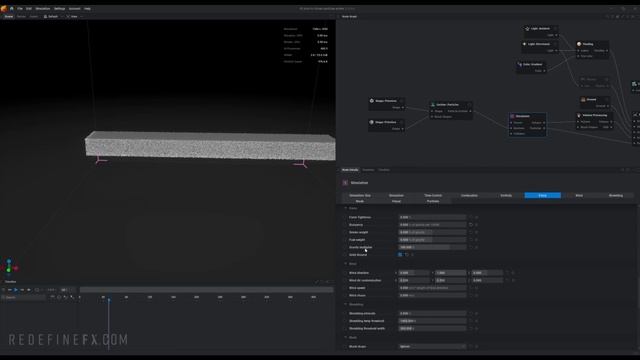Switch to the Scene workspace tab
Screen dimensions: 640x360
[x=9, y=17]
